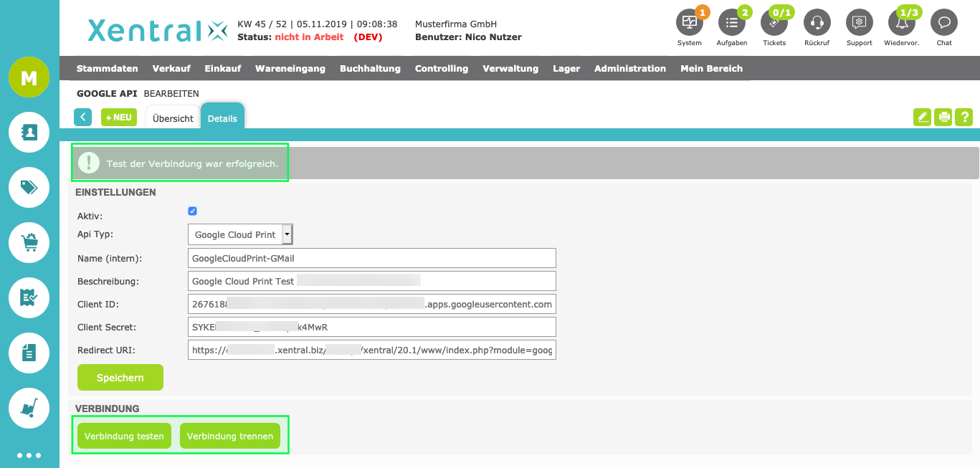The height and width of the screenshot is (468, 980).
Task: Uncheck the Aktiv checkbox
Action: tap(192, 211)
